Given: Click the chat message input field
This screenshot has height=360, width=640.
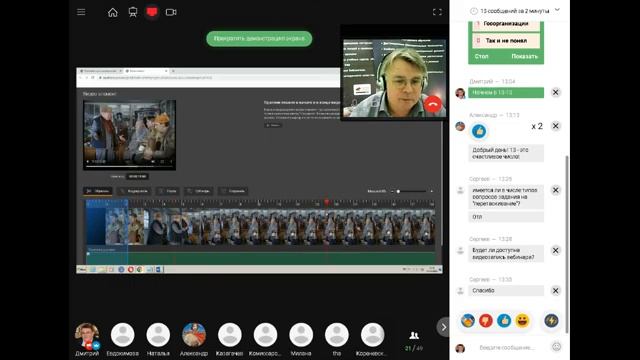Looking at the screenshot, I should tap(507, 347).
